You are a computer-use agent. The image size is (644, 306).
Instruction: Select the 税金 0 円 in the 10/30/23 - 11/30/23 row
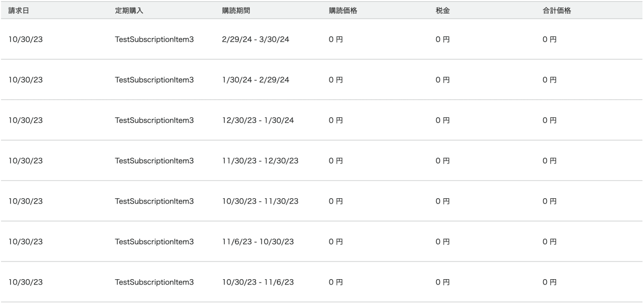pyautogui.click(x=443, y=201)
